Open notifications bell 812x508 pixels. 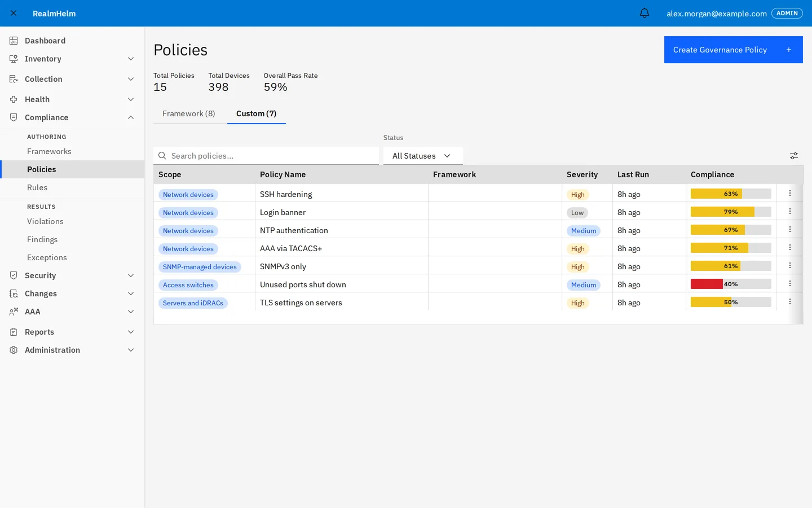[x=645, y=13]
